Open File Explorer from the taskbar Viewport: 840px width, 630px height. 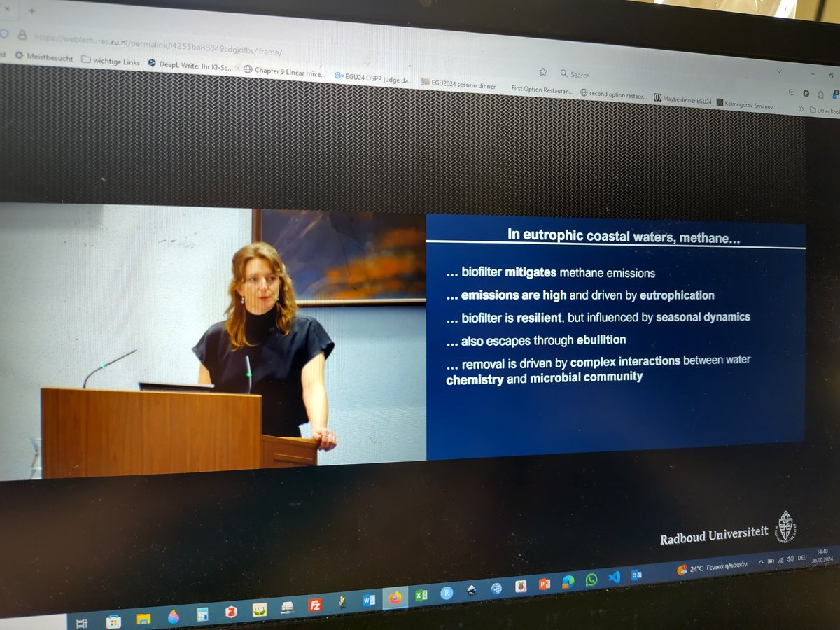143,619
